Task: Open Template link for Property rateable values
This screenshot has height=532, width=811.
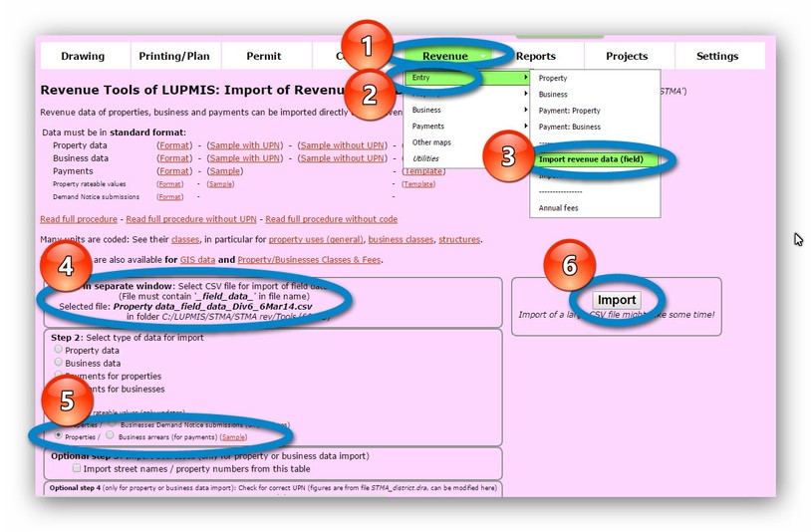Action: click(x=418, y=184)
